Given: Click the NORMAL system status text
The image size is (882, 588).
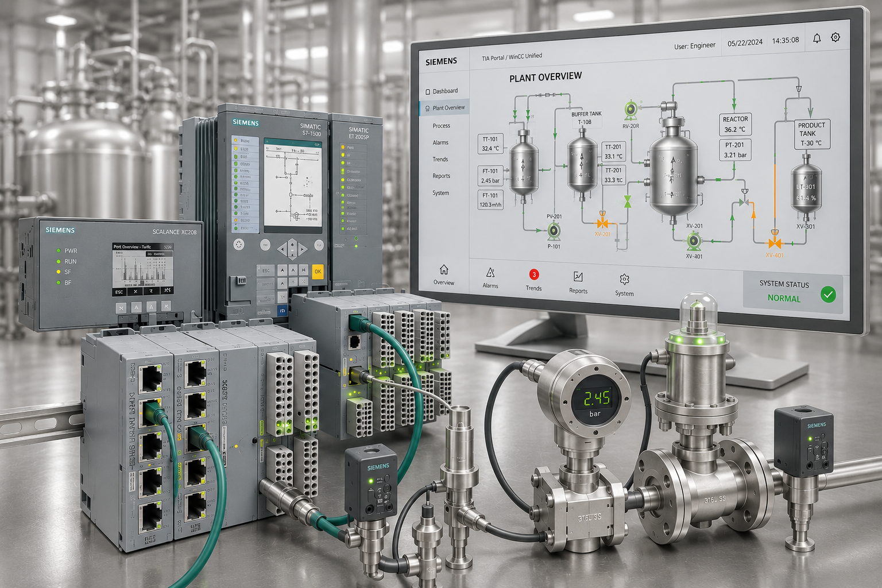Looking at the screenshot, I should (x=784, y=299).
